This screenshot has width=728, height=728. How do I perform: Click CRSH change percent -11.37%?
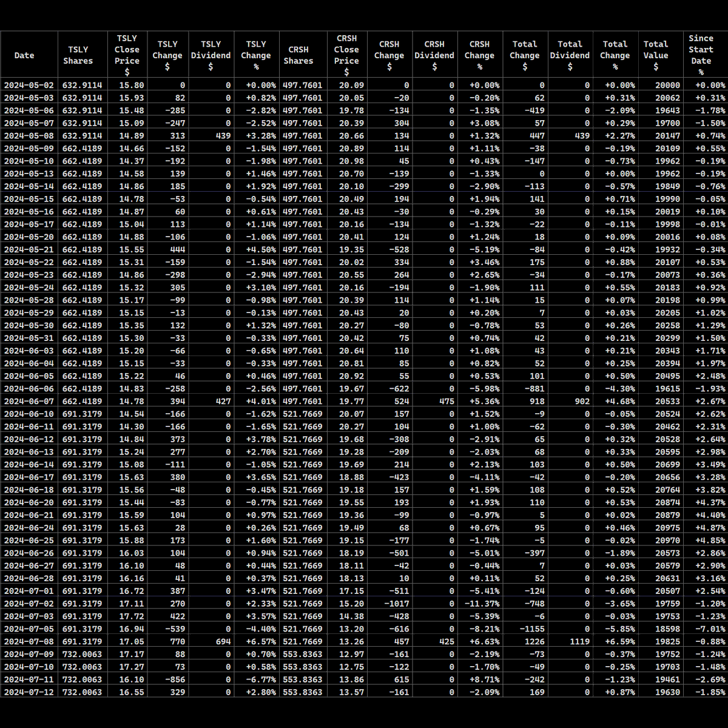pos(482,604)
